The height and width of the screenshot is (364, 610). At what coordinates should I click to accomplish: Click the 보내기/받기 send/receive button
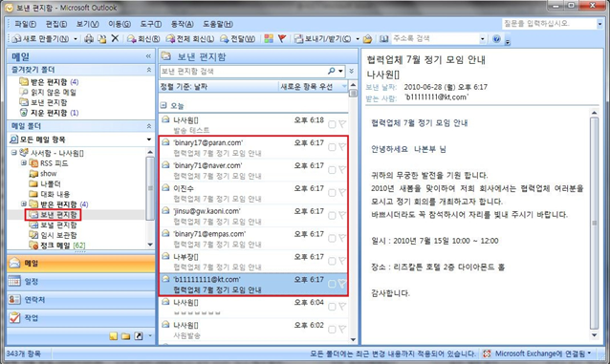[x=322, y=38]
